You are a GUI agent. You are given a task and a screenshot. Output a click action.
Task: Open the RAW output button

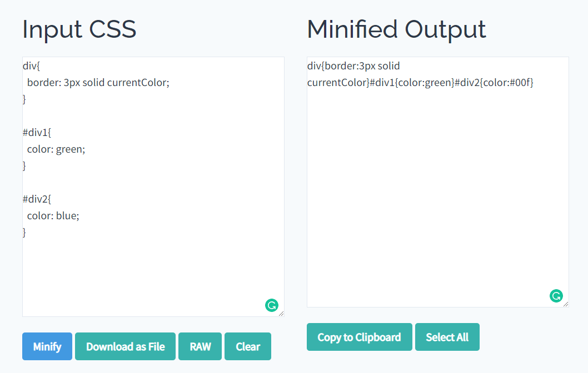pyautogui.click(x=200, y=346)
